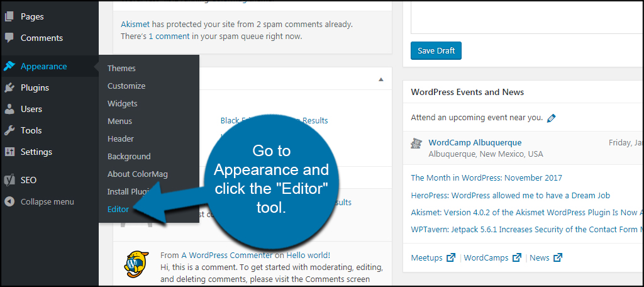Click external link icon beside WordCamps
The width and height of the screenshot is (644, 287).
pyautogui.click(x=517, y=258)
